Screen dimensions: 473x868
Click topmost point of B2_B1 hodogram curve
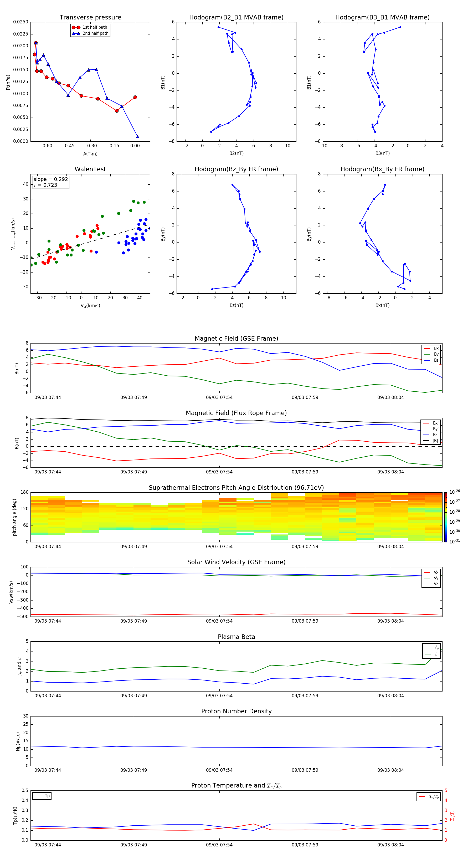click(x=218, y=27)
